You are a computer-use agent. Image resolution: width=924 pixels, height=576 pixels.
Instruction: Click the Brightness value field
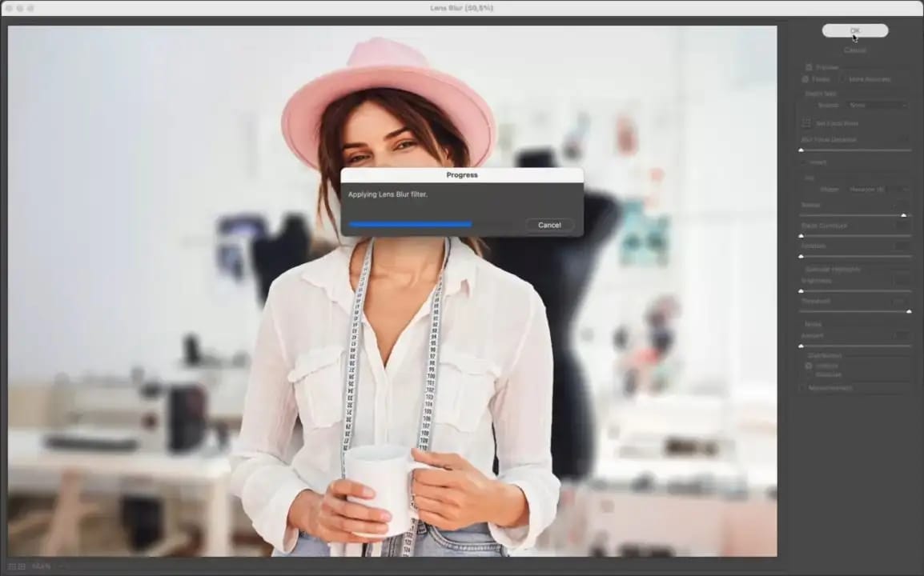902,281
